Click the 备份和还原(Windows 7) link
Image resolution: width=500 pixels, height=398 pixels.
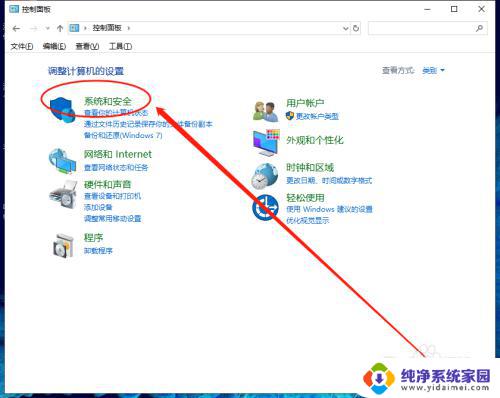tap(123, 135)
